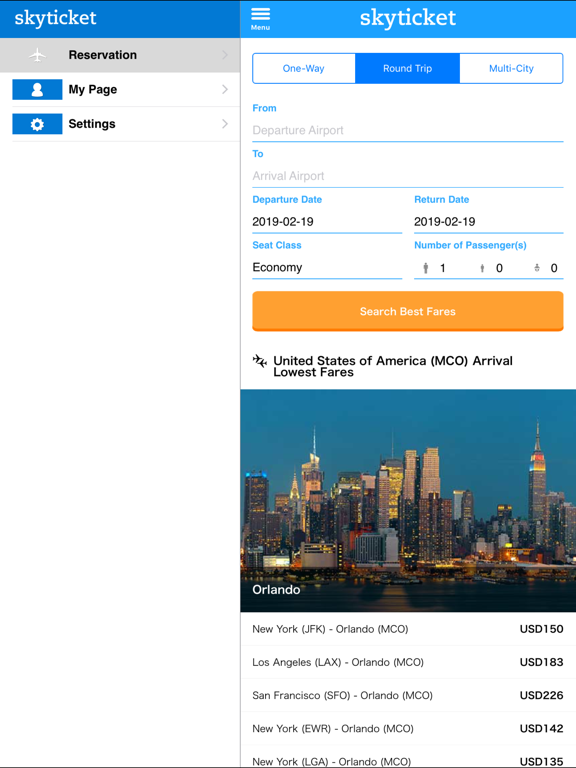This screenshot has width=576, height=768.
Task: Click the Arrival Airport field
Action: (408, 176)
